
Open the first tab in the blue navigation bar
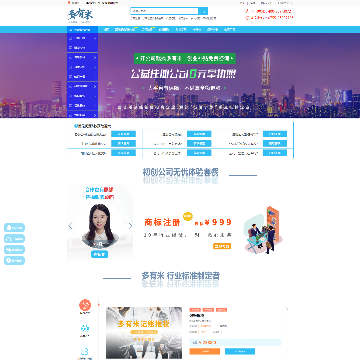[x=106, y=29]
